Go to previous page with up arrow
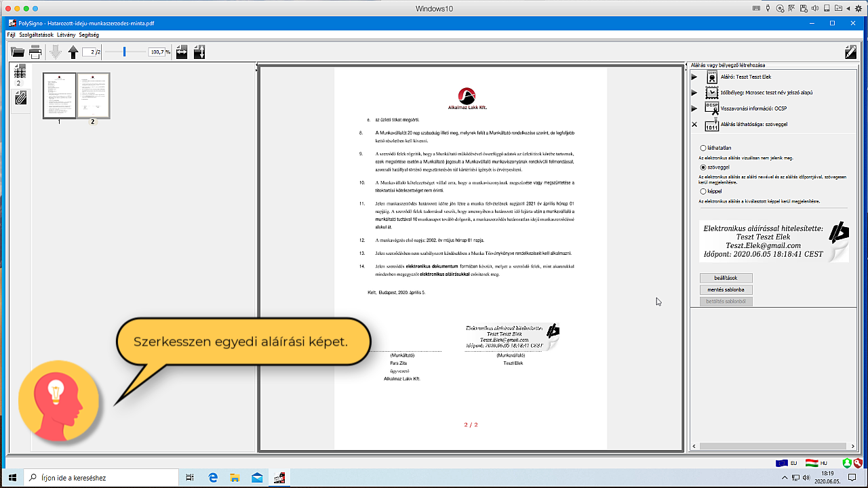Screen dimensions: 868x488 [x=73, y=52]
